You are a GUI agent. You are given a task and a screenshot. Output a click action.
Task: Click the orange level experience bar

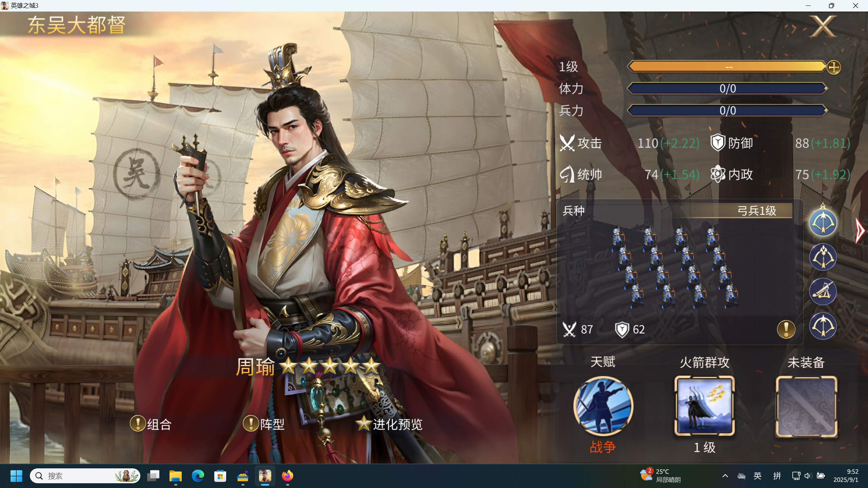pos(727,67)
